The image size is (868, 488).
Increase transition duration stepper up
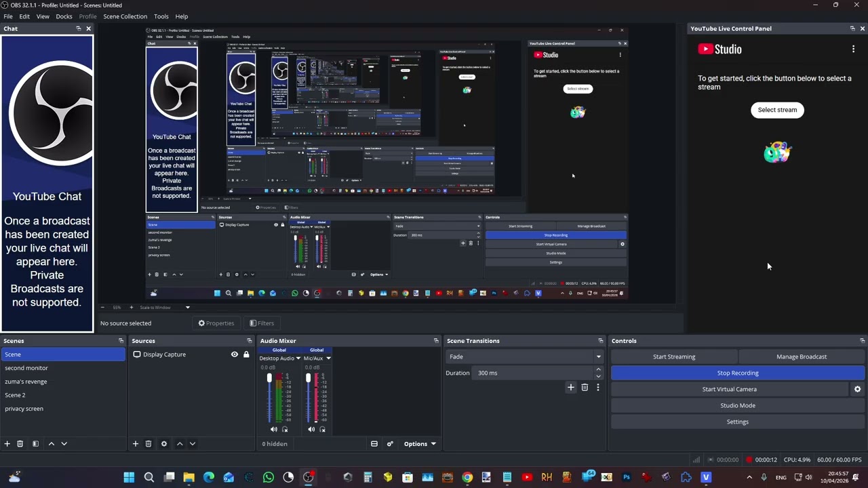pyautogui.click(x=598, y=369)
